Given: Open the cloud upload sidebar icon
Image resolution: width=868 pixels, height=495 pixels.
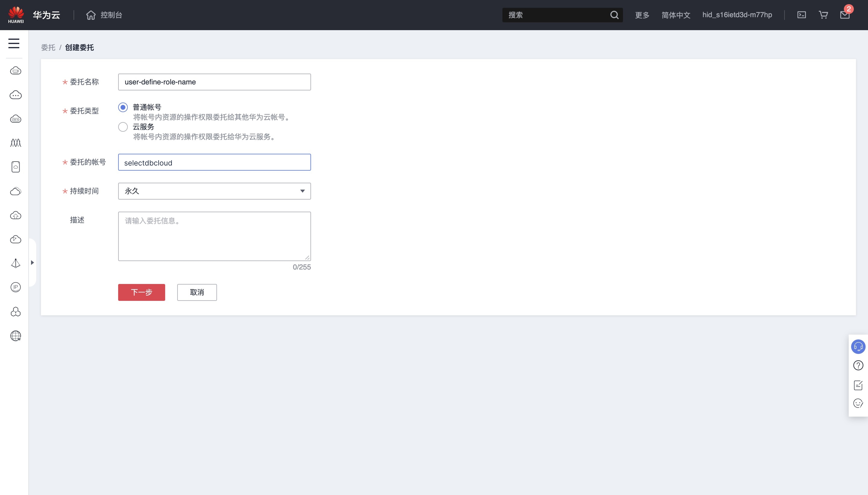Looking at the screenshot, I should [16, 215].
